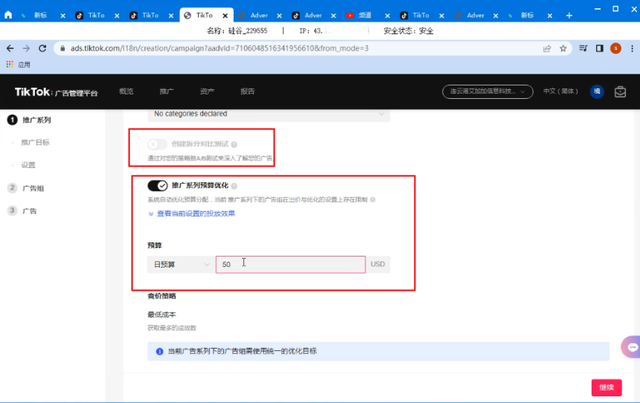Open the browser reading list icon
This screenshot has height=403, width=640.
583,49
